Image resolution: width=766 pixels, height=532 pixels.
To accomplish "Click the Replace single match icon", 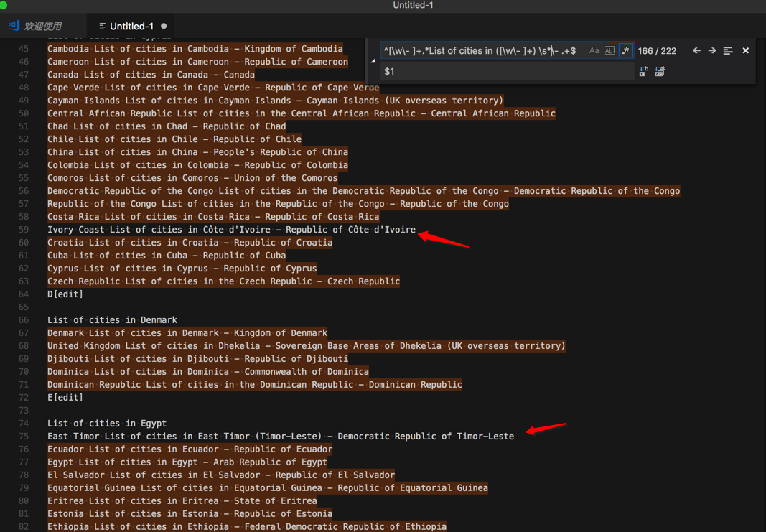I will click(x=644, y=71).
